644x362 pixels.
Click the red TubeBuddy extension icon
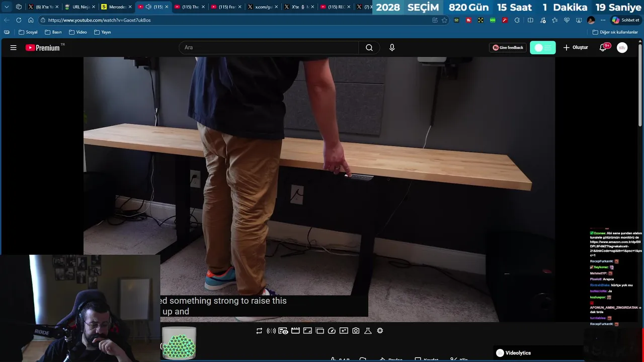click(x=468, y=20)
